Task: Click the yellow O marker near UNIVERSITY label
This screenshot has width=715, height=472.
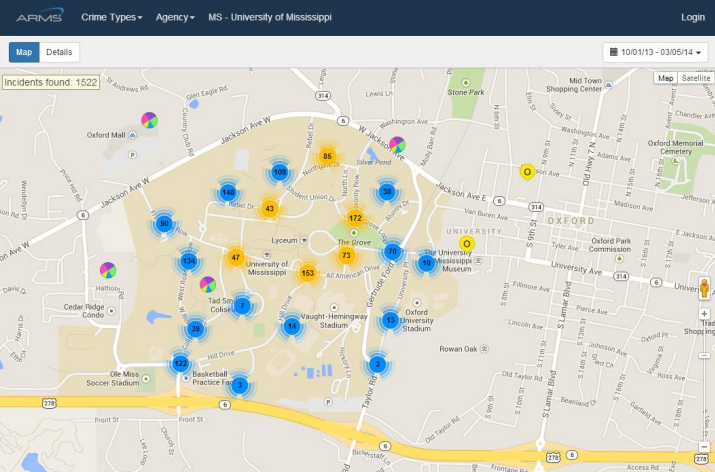Action: (466, 244)
